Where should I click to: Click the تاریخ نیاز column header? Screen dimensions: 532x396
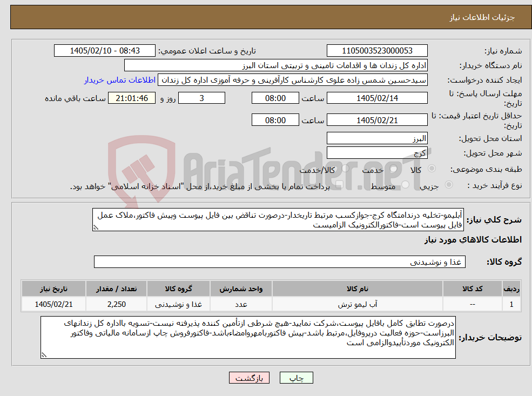click(x=53, y=289)
